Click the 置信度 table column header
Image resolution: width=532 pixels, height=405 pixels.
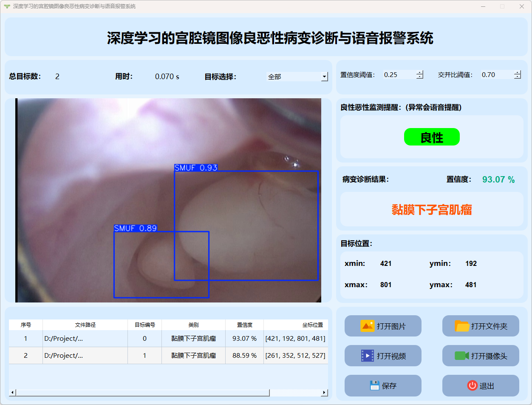245,325
